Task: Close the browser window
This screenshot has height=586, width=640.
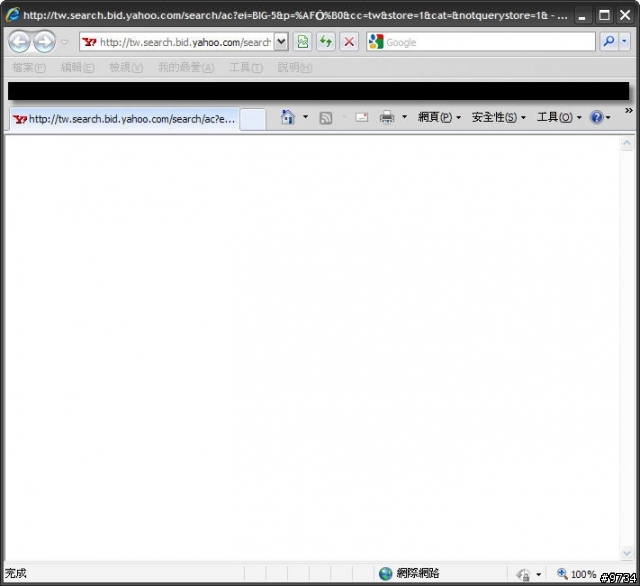Action: coord(625,15)
